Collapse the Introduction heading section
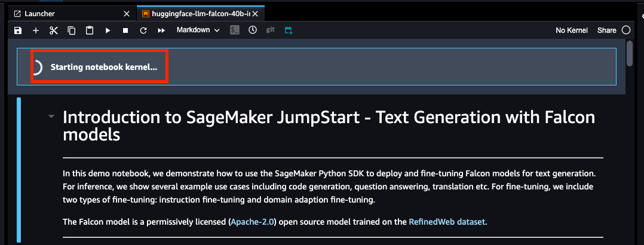 coord(51,117)
